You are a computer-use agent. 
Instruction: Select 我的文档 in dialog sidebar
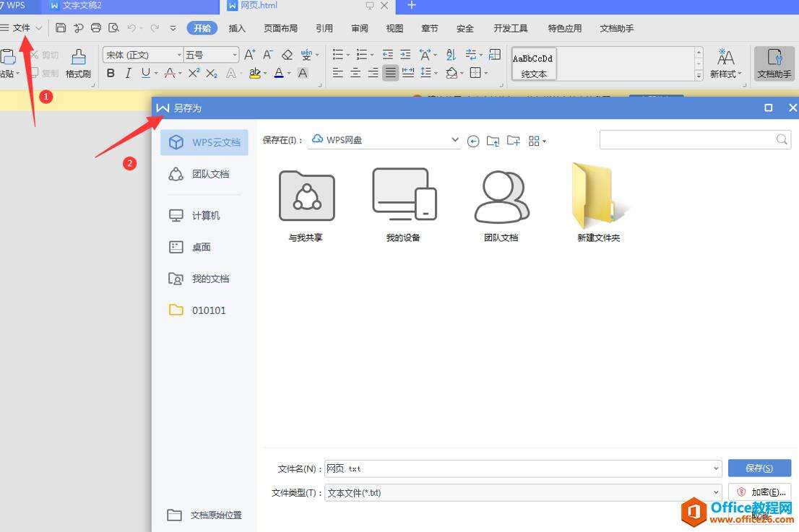204,279
